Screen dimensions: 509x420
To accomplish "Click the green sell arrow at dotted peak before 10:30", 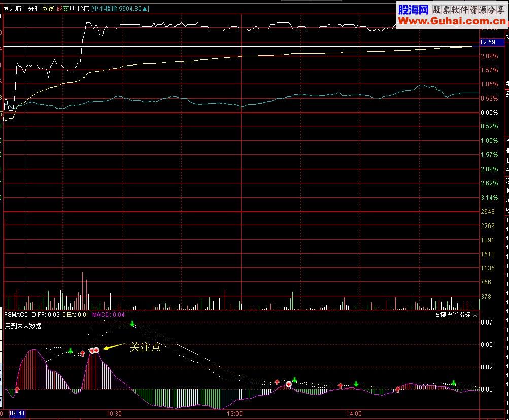I will (71, 351).
